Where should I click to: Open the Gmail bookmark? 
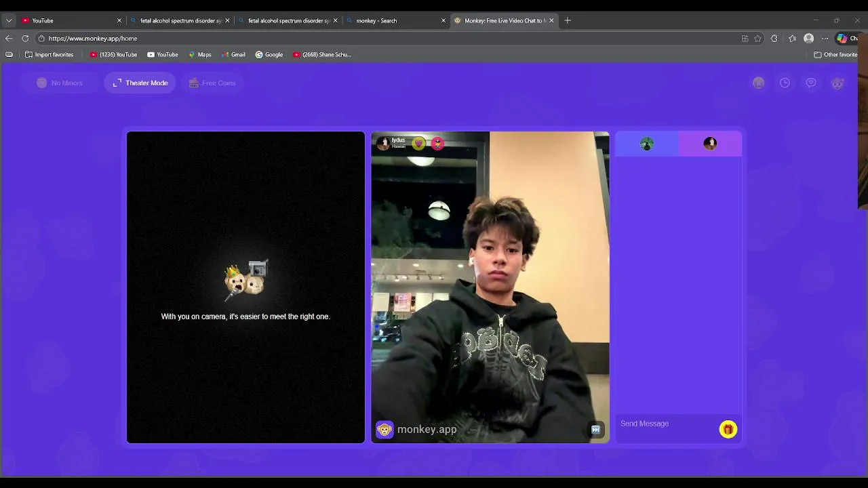point(233,55)
